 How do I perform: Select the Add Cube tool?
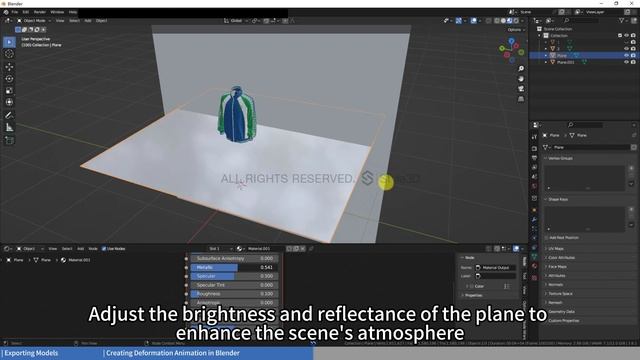click(9, 140)
